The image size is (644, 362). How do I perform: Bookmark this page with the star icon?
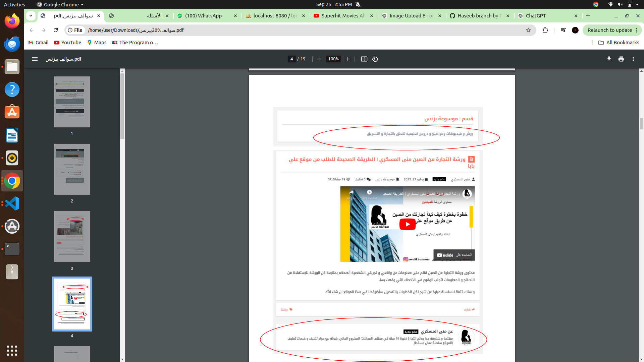[528, 30]
